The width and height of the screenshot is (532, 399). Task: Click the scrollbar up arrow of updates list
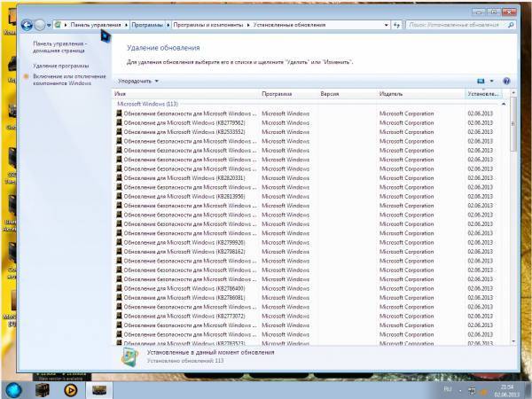[513, 92]
